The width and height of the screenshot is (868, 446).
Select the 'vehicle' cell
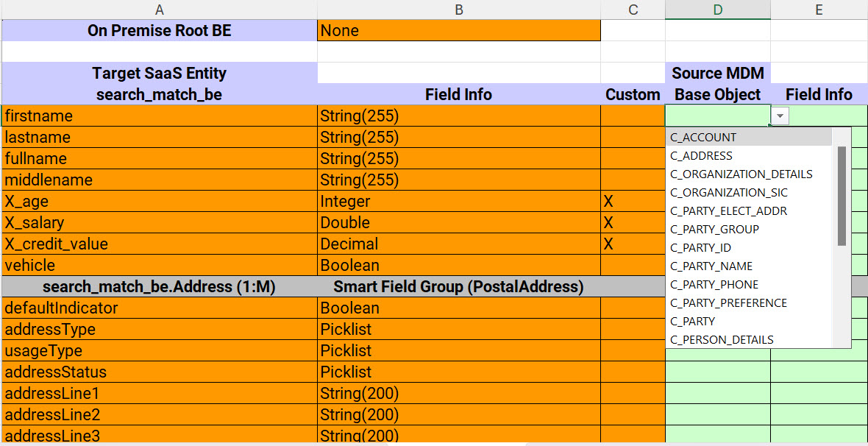tap(160, 266)
